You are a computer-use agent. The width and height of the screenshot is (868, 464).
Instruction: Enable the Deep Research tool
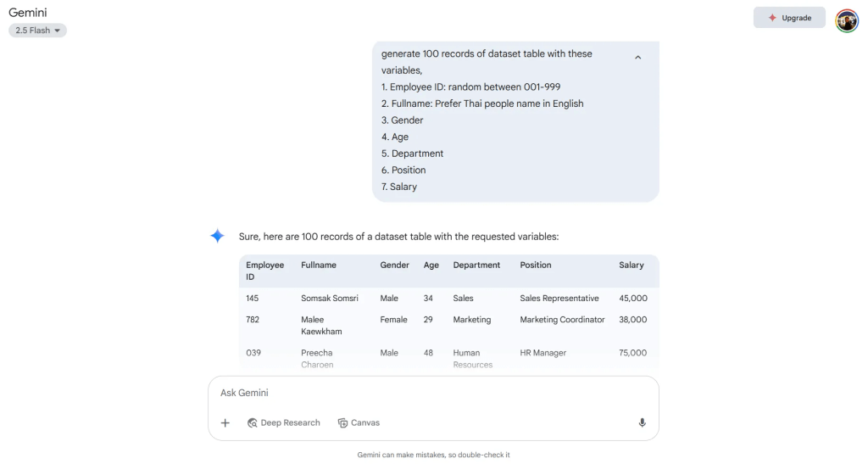click(284, 422)
